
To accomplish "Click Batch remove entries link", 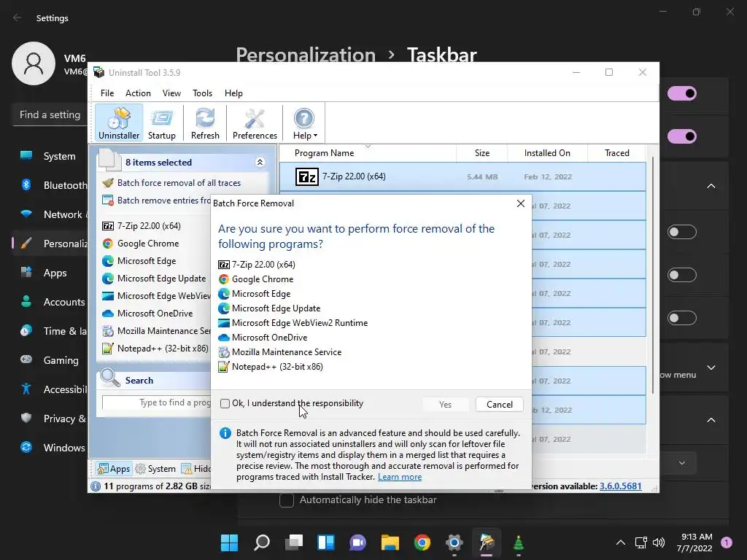I will click(164, 201).
